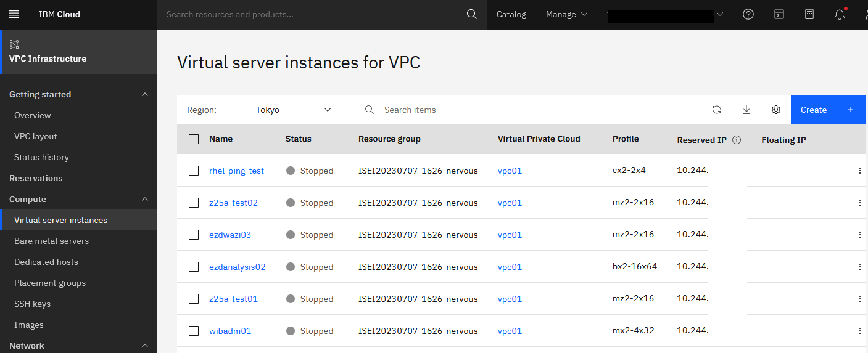Open actions menu for rhel-ping-test row
Viewport: 868px width, 353px height.
tap(860, 171)
